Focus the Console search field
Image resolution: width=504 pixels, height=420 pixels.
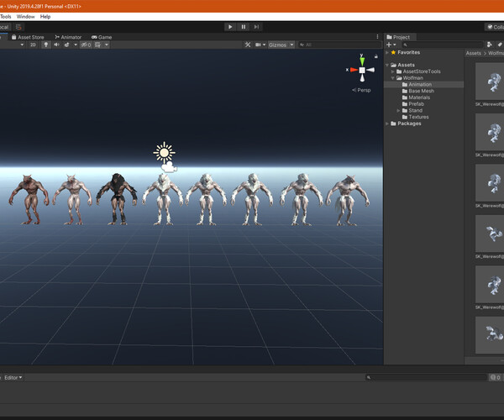426,377
